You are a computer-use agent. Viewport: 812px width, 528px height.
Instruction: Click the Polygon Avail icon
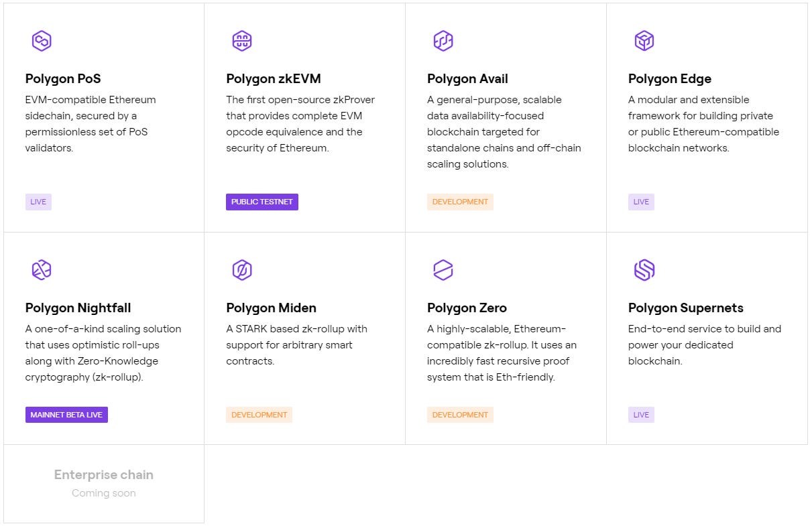pyautogui.click(x=443, y=41)
